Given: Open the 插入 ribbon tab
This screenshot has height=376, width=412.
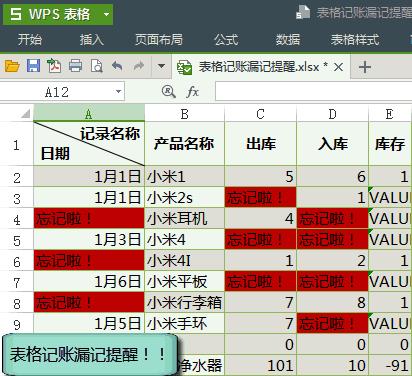Looking at the screenshot, I should (x=91, y=40).
